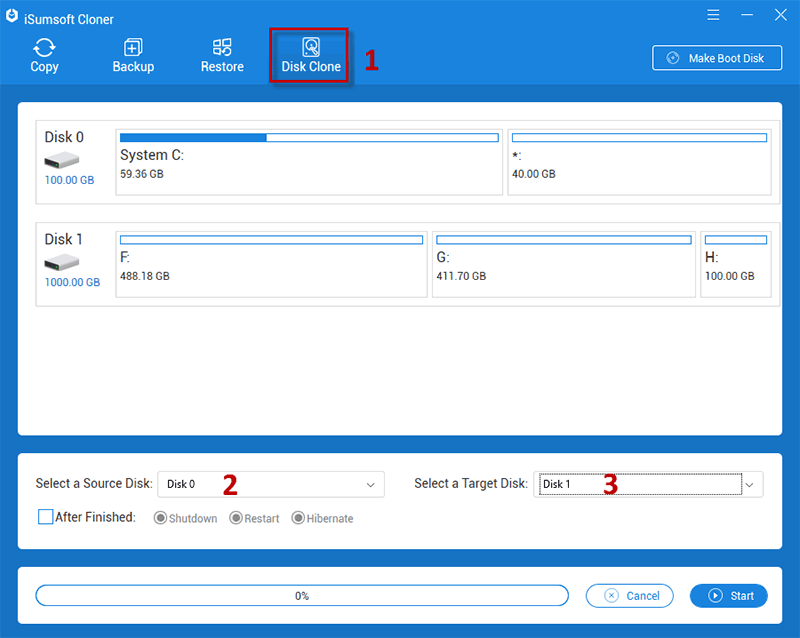
Task: Select the F: partition 488.18 GB
Action: tap(271, 264)
